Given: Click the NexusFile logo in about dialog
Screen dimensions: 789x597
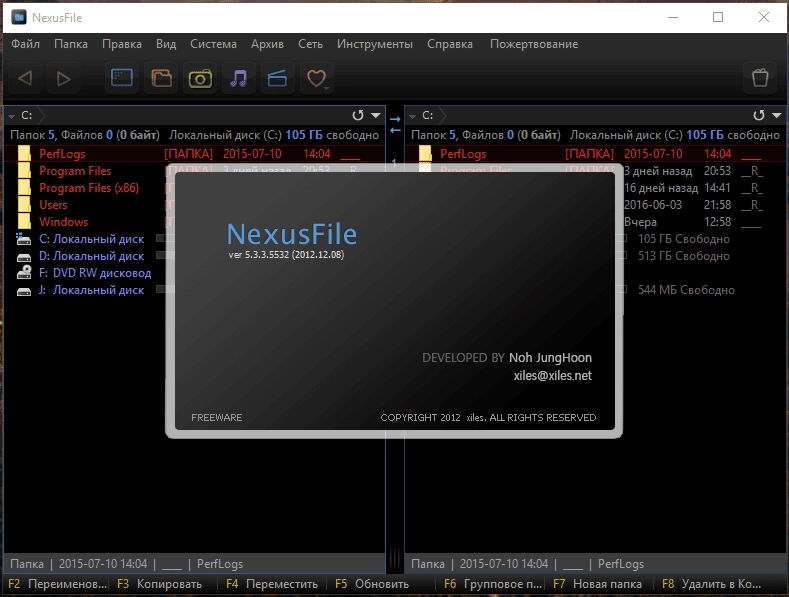Looking at the screenshot, I should click(292, 234).
